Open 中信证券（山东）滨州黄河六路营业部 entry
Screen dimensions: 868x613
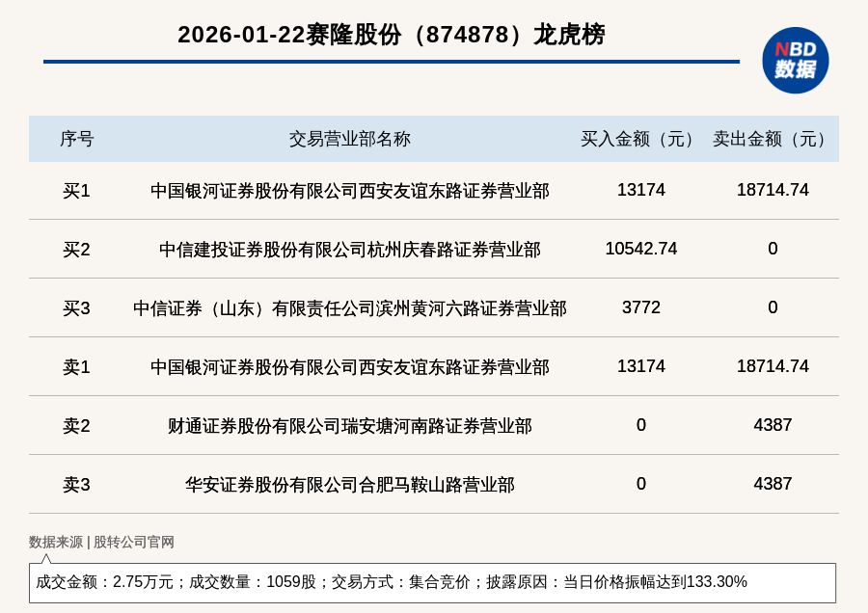(x=349, y=308)
